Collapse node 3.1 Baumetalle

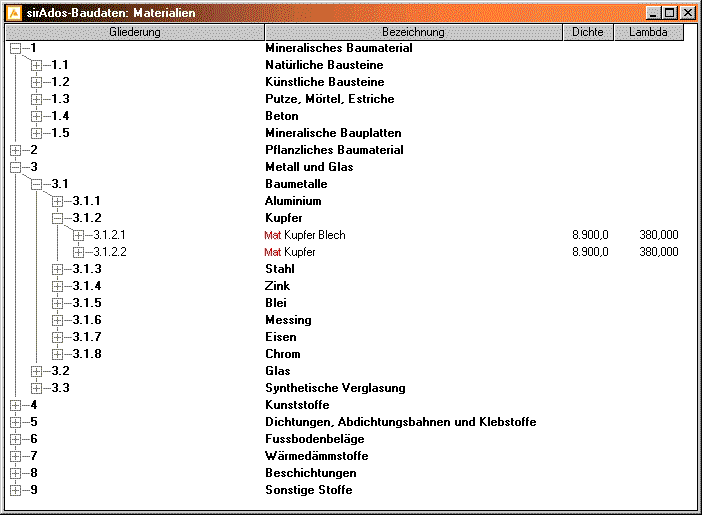click(37, 184)
